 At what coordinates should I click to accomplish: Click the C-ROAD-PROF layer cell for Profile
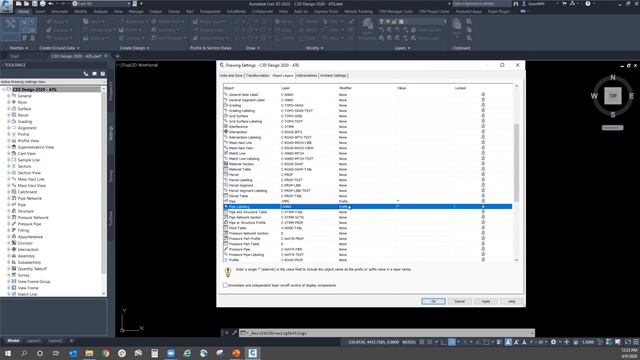(309, 260)
